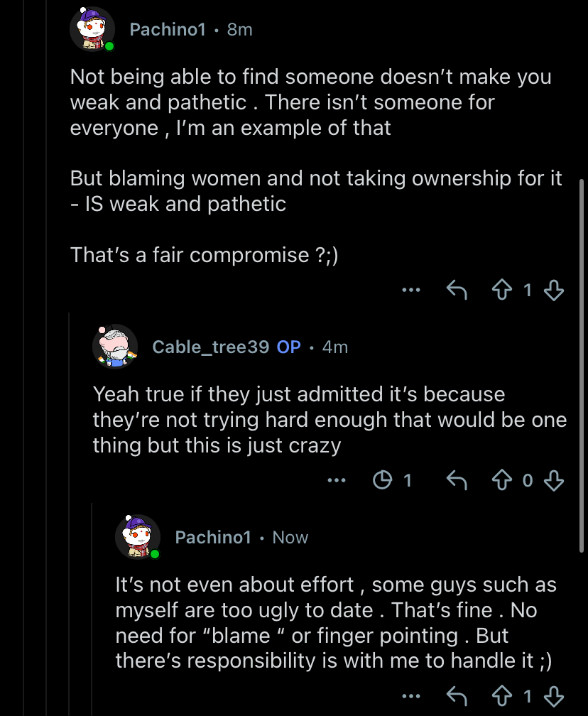Upvote Pachino1's first comment

502,290
